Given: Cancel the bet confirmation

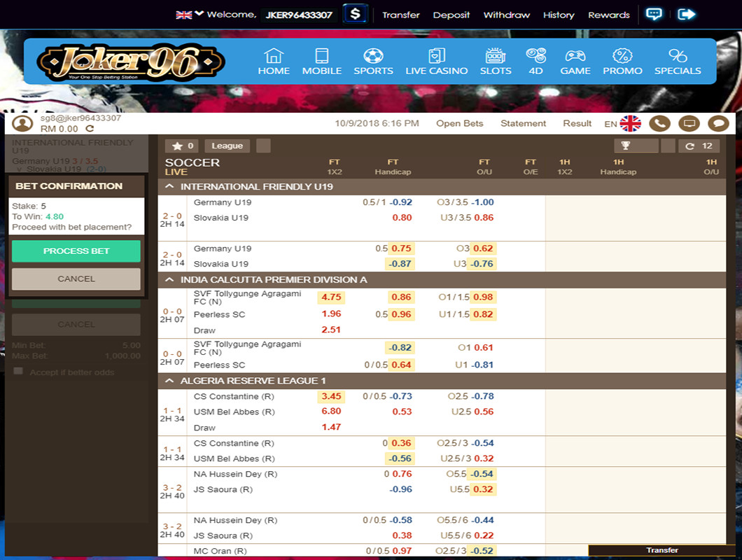Looking at the screenshot, I should click(76, 279).
